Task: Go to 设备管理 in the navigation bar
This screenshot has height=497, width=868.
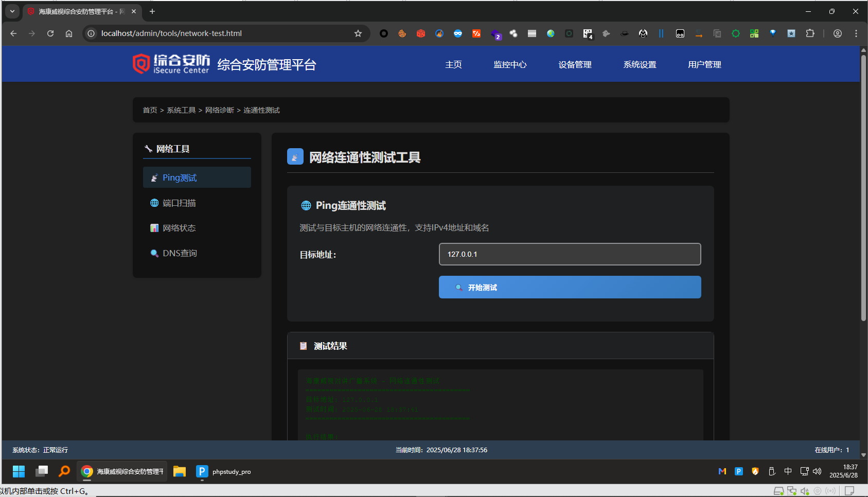Action: tap(575, 65)
